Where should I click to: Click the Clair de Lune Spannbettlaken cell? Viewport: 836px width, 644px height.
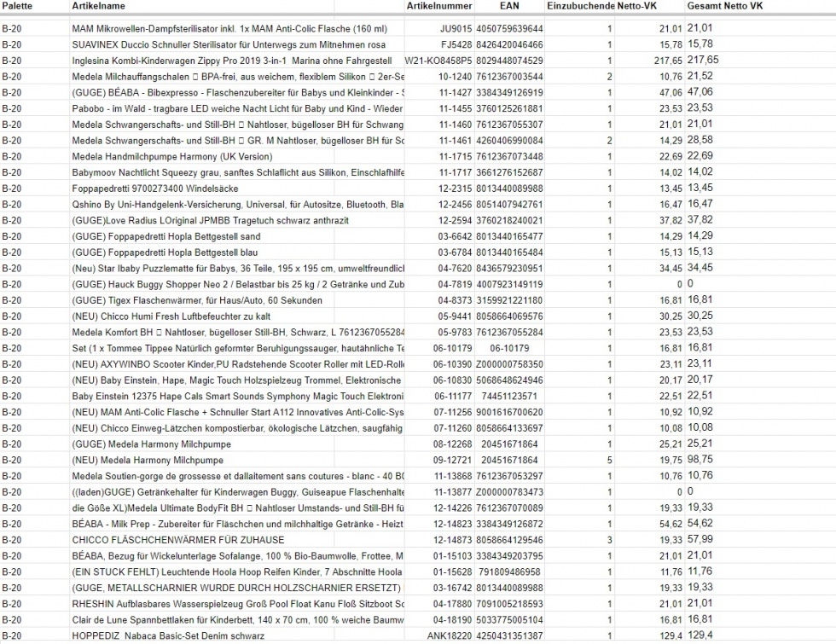(x=238, y=621)
